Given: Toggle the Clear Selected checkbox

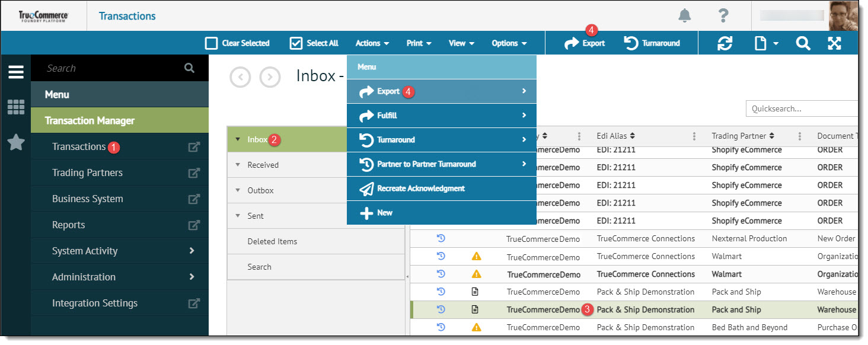Looking at the screenshot, I should point(211,43).
